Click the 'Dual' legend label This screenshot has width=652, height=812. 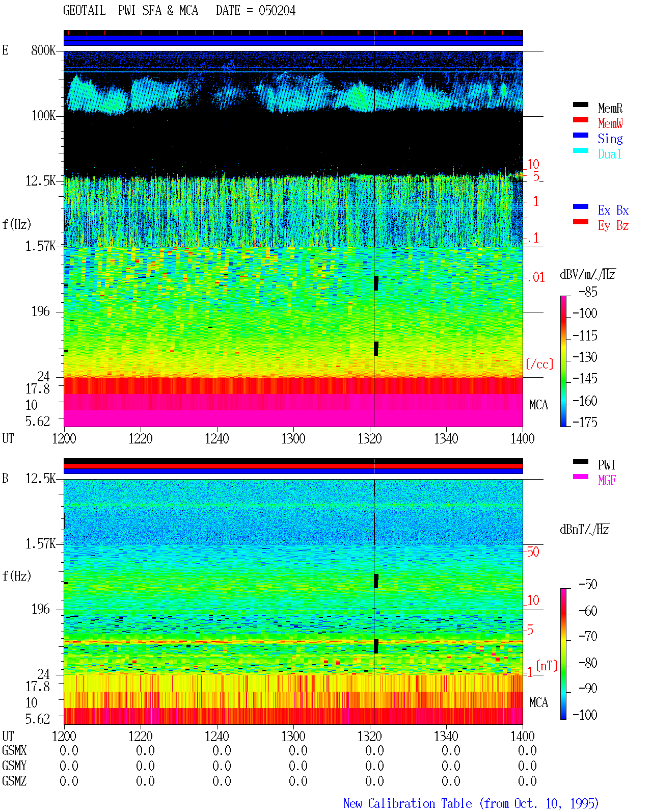(610, 154)
